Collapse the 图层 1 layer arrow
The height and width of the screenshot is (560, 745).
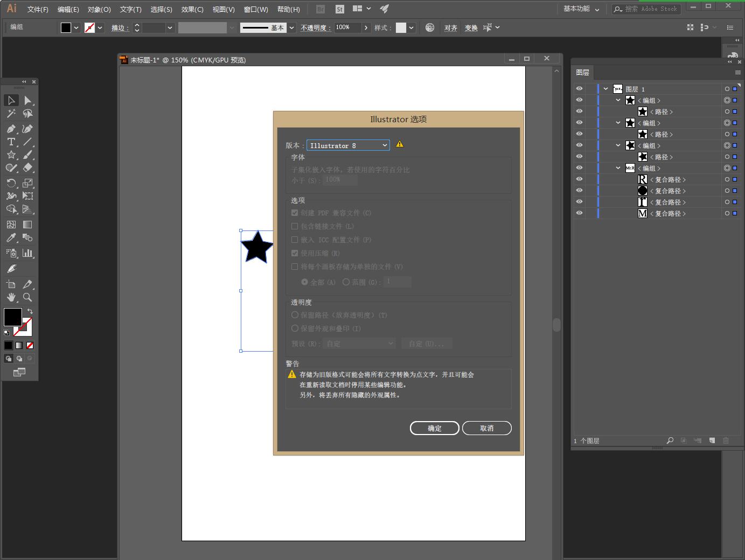pyautogui.click(x=606, y=89)
